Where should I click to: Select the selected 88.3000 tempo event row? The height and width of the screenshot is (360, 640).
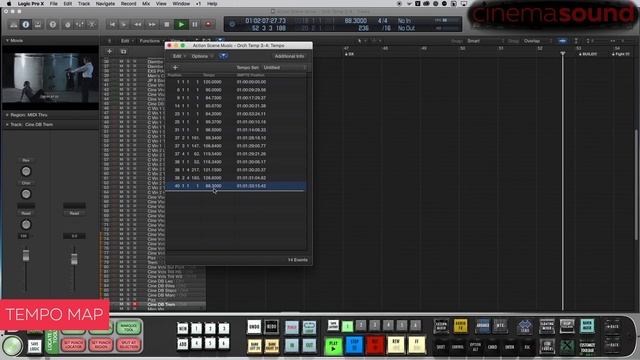236,186
